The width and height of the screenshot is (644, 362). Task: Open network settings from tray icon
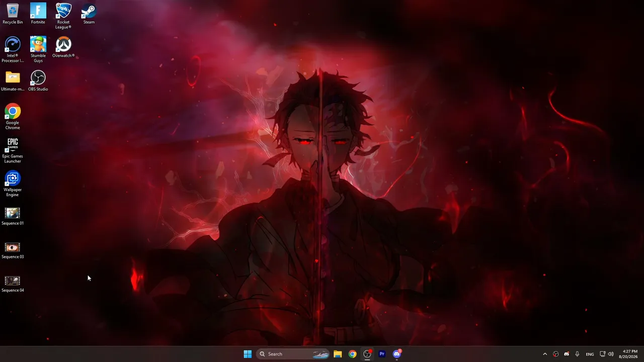coord(602,354)
